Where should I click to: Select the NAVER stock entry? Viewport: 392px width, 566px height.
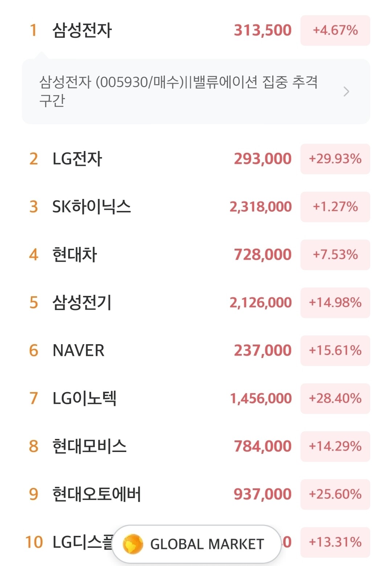coord(196,351)
